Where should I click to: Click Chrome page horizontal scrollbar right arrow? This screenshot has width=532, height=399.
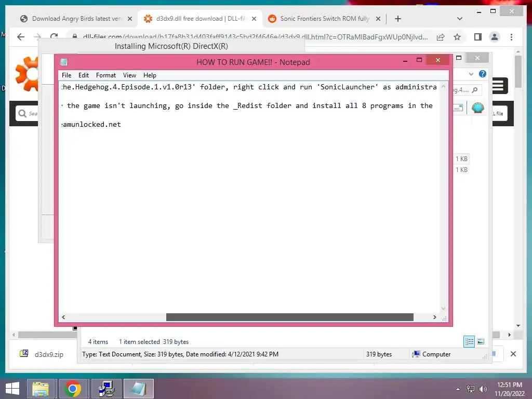[509, 335]
